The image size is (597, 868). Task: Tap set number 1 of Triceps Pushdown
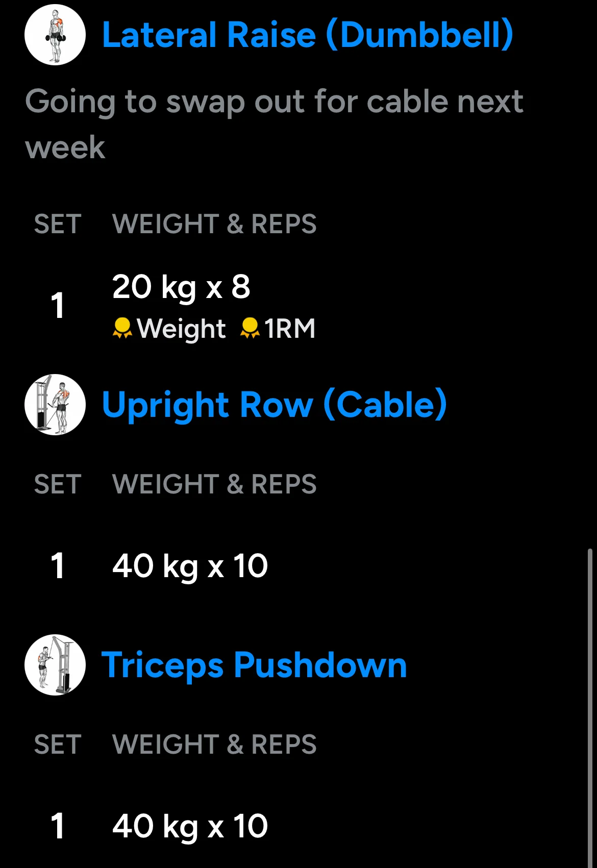57,826
